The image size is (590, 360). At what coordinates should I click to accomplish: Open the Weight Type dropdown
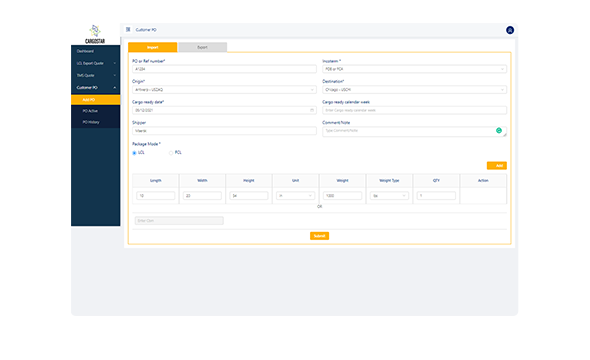[389, 196]
